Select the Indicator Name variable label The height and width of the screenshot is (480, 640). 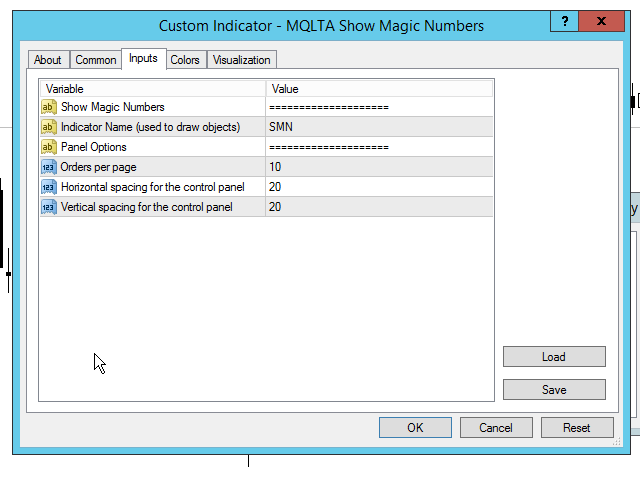click(150, 127)
